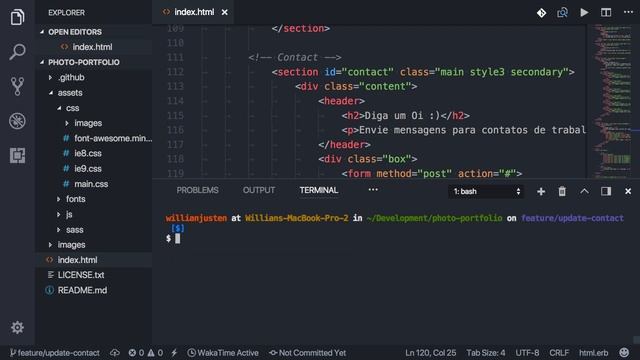Select the TERMINAL panel tab

point(319,190)
